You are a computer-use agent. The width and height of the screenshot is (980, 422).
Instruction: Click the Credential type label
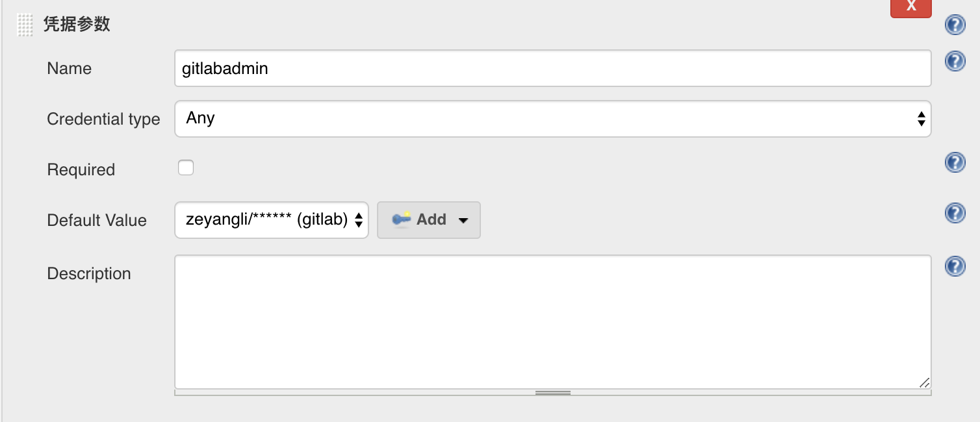[103, 119]
